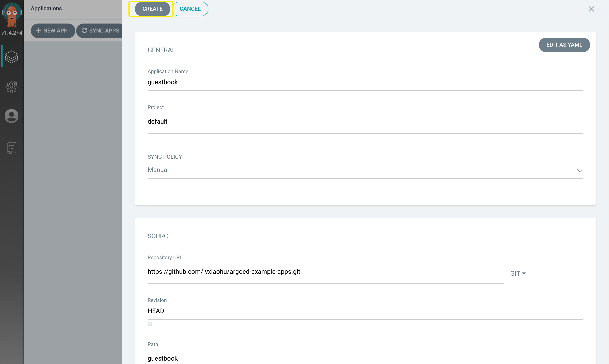Click the CREATE application button
Viewport: 609px width, 364px height.
[x=152, y=9]
